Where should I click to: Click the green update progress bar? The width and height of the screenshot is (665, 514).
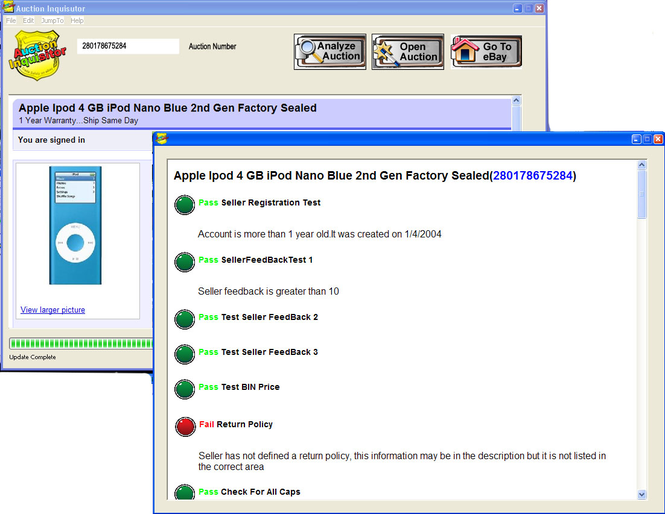(x=80, y=343)
